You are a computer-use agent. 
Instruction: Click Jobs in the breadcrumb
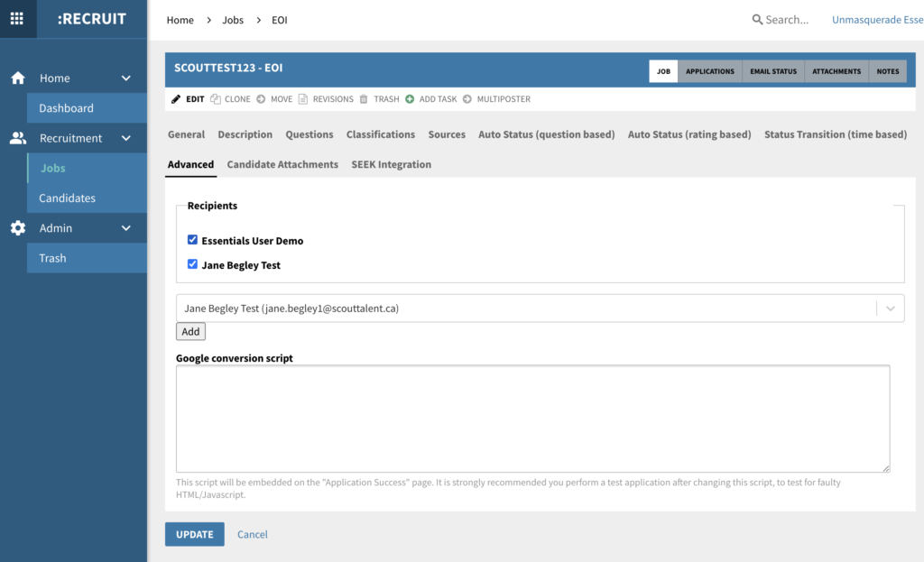pos(233,20)
